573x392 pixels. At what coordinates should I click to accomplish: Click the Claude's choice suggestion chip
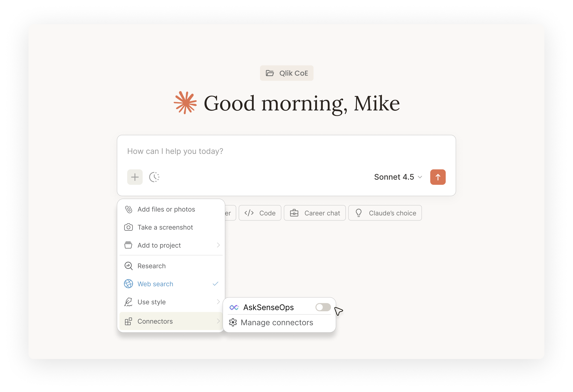pyautogui.click(x=385, y=213)
